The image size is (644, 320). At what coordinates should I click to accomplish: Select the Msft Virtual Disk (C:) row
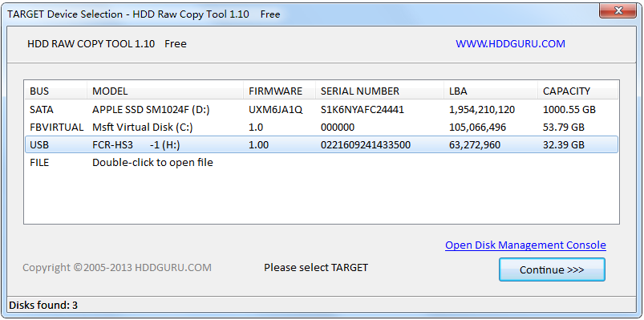(322, 128)
